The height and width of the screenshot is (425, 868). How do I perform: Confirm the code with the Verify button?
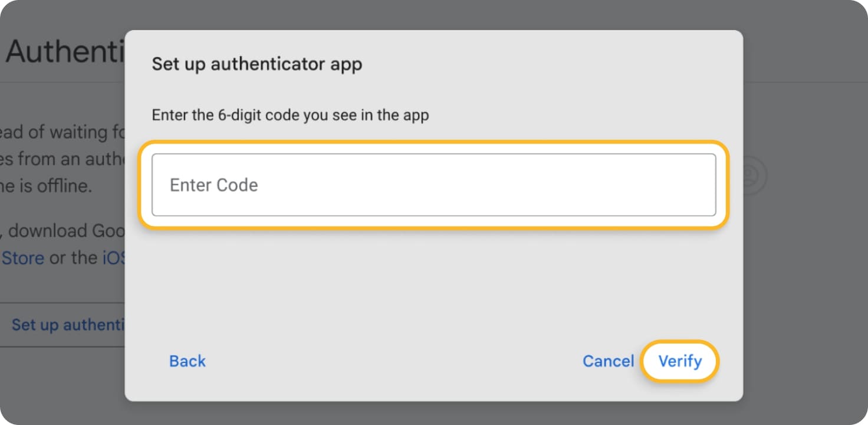click(680, 361)
